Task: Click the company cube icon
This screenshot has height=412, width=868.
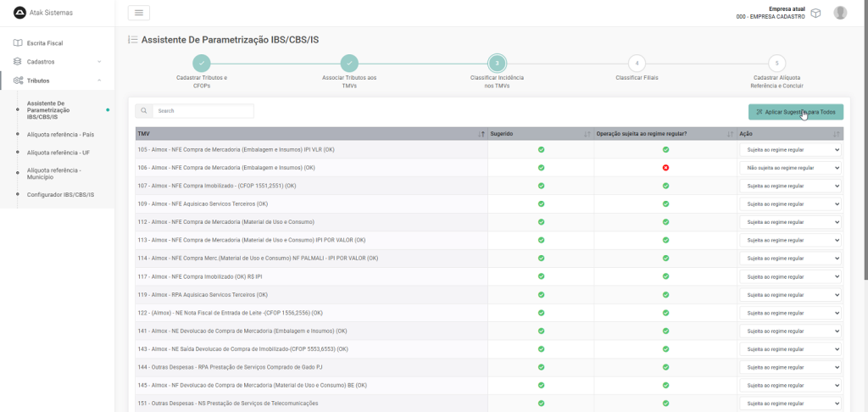Action: pos(815,13)
